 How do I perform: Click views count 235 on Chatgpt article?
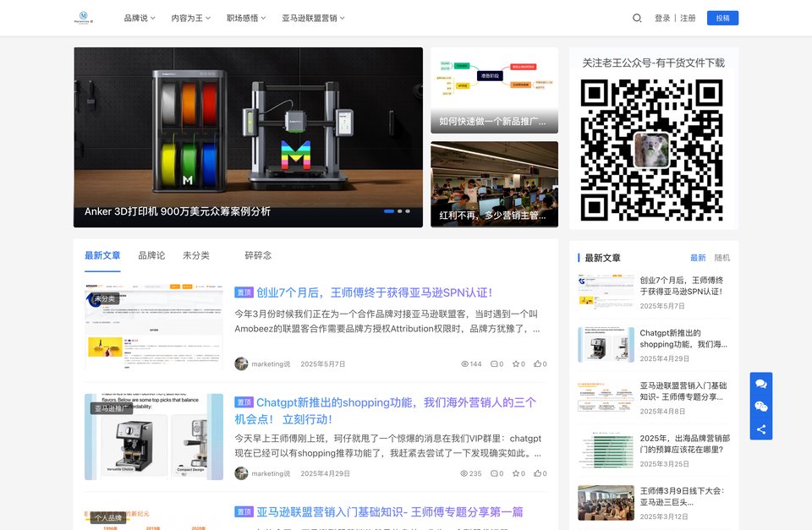coord(471,473)
